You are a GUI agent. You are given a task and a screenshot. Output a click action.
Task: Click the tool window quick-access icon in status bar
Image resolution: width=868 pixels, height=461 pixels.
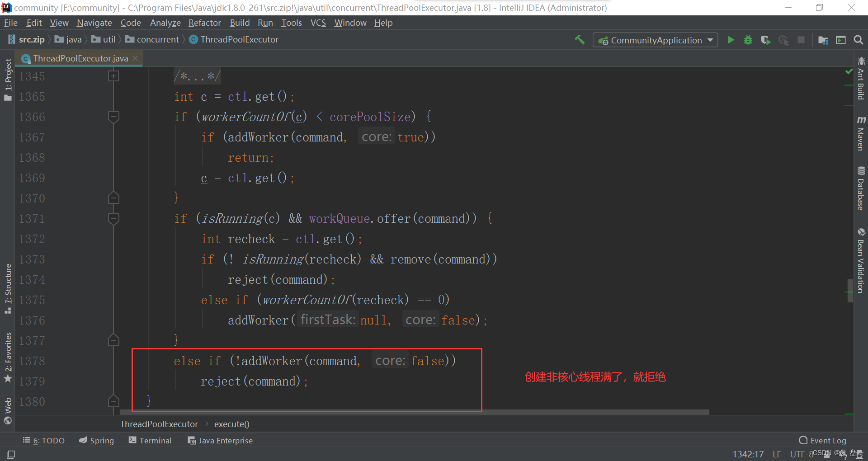point(11,454)
